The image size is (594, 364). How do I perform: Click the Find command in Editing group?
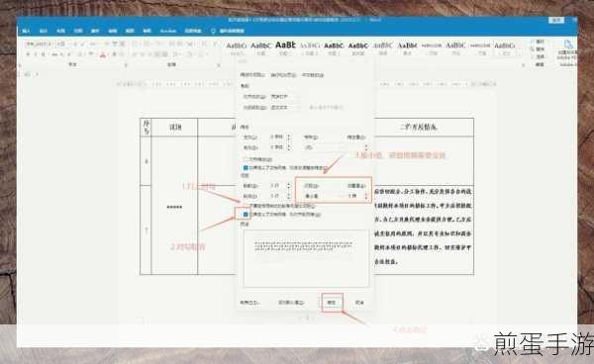click(538, 42)
